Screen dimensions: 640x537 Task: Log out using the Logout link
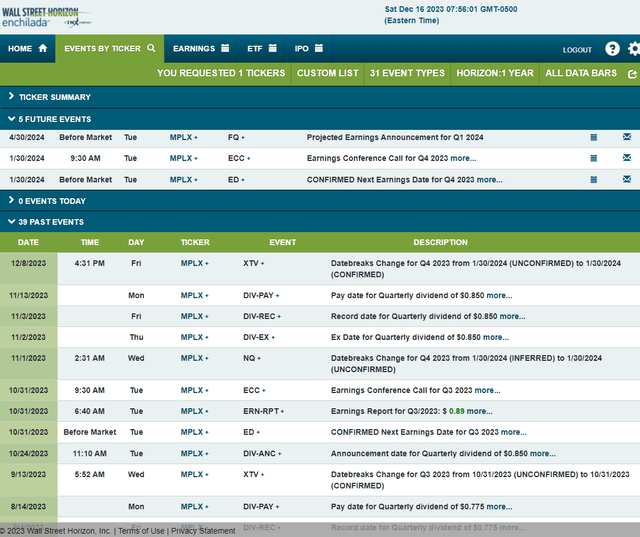(x=577, y=50)
